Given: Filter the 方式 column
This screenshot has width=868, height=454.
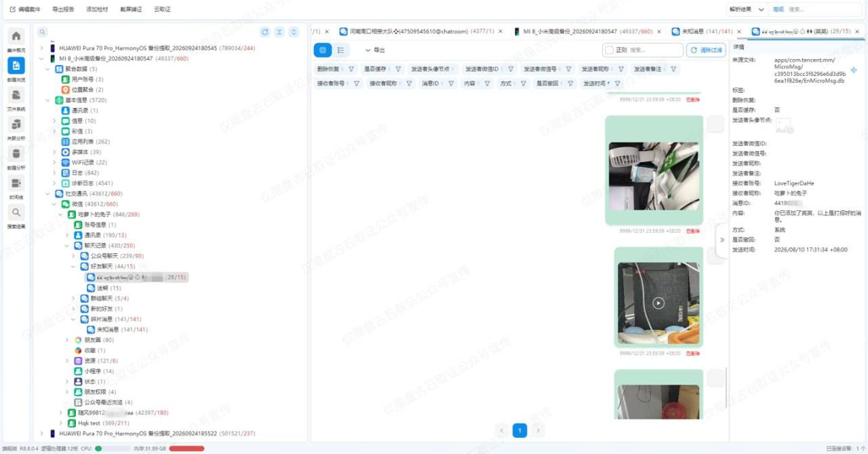Looking at the screenshot, I should [x=524, y=83].
